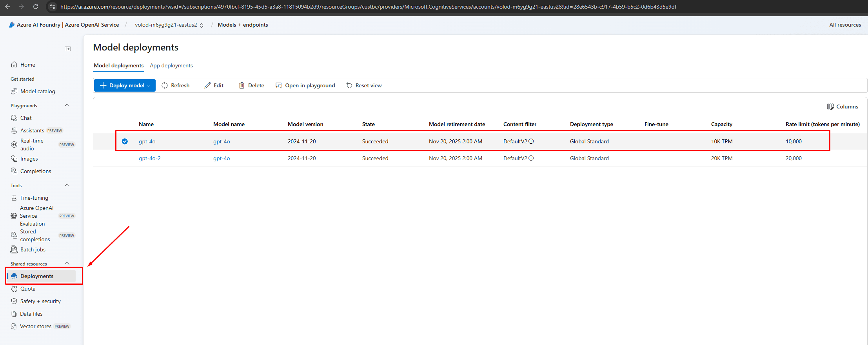Open model name gpt-4o link in first row
Screen dimensions: 868x345
point(222,141)
